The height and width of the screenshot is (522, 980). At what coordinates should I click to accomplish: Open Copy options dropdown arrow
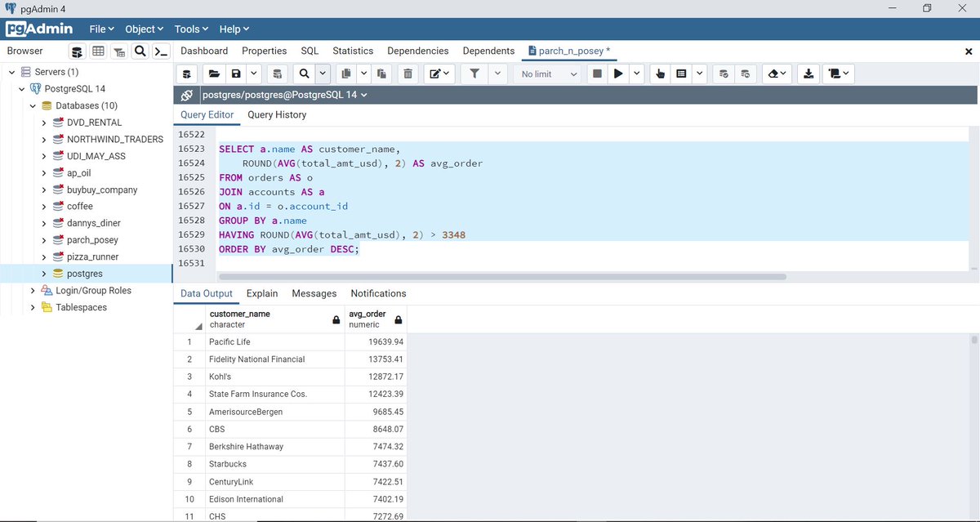tap(364, 74)
